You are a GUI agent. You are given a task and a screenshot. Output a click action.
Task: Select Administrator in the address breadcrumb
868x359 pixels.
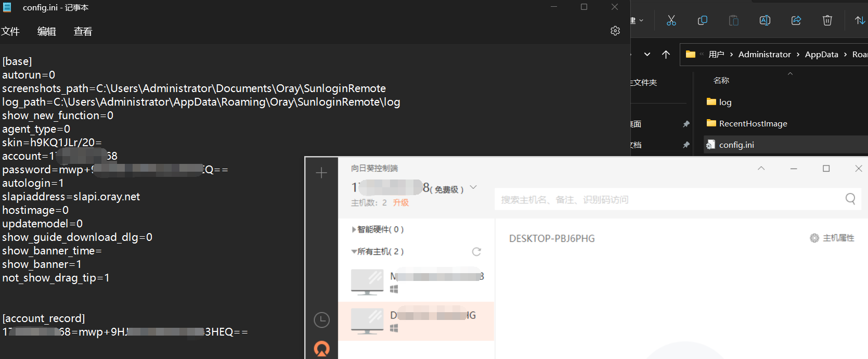[765, 54]
